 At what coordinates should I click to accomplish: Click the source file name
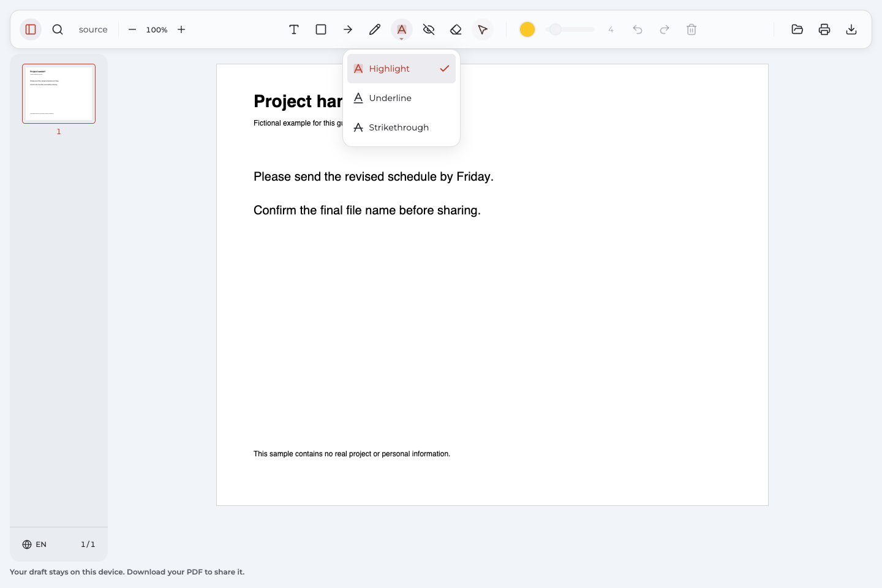93,29
